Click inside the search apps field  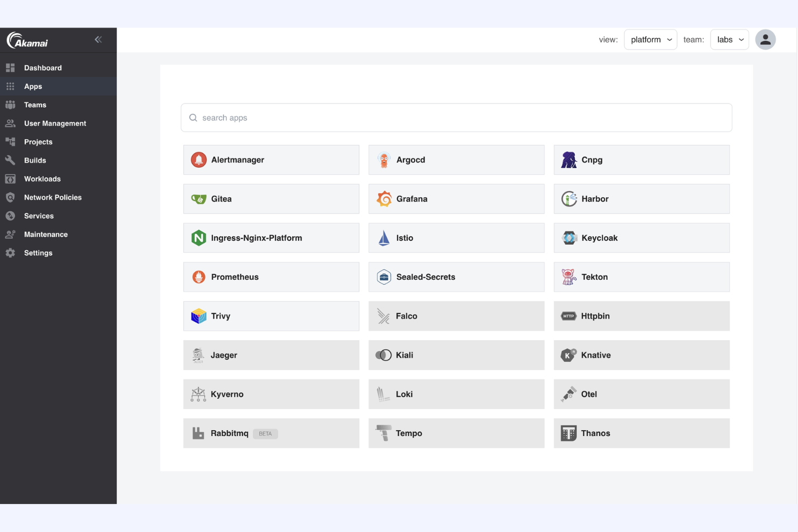pos(456,118)
